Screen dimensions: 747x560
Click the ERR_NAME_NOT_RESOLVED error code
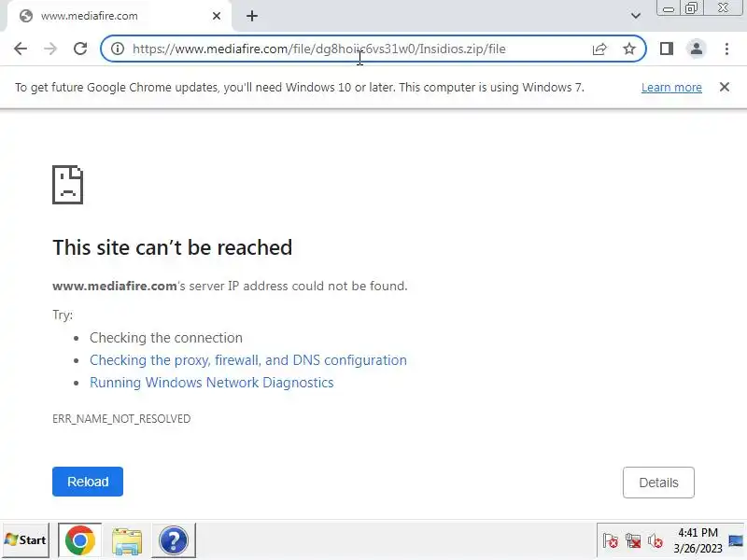121,418
